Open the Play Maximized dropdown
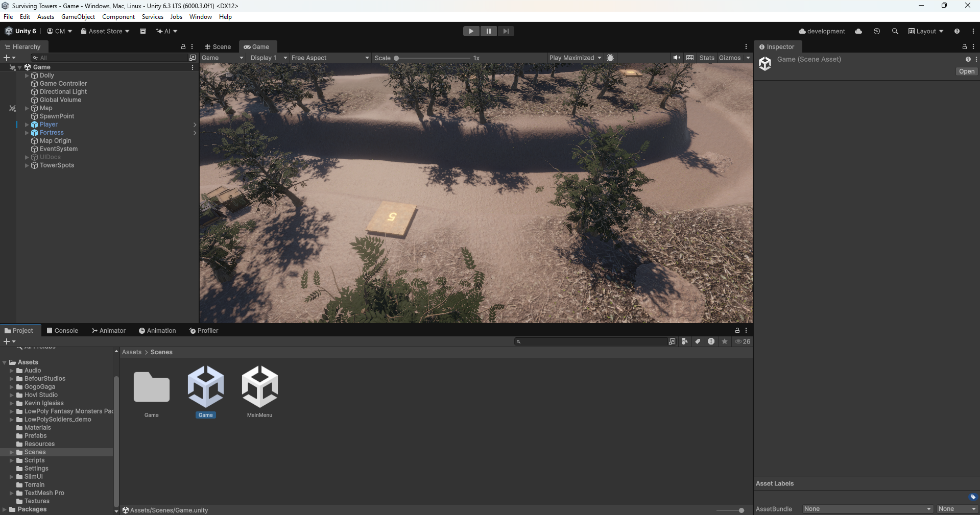 pos(575,58)
